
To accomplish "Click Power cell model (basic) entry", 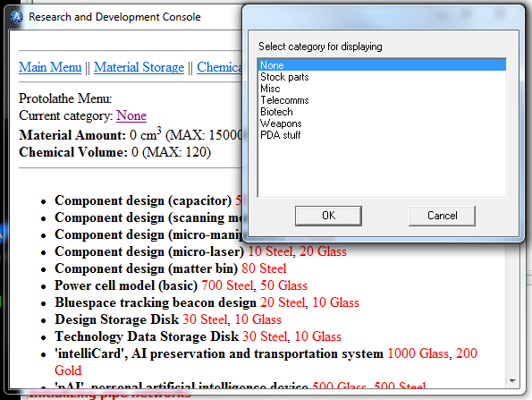I will (x=126, y=285).
